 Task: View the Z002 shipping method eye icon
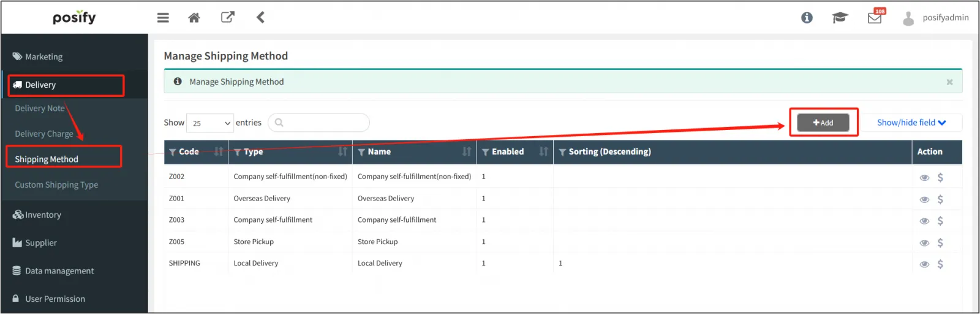(x=924, y=178)
